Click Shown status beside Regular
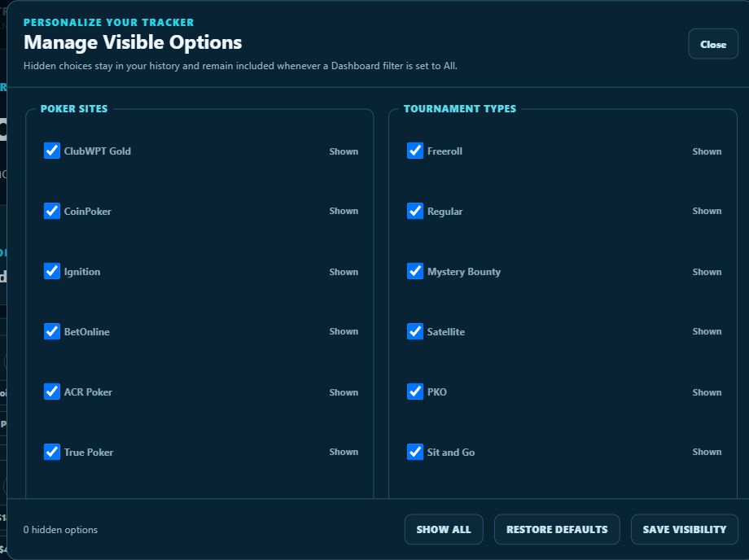The width and height of the screenshot is (749, 560). coord(707,211)
